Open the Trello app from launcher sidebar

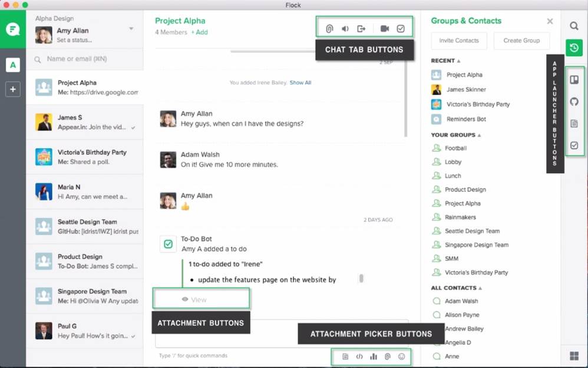pos(574,79)
